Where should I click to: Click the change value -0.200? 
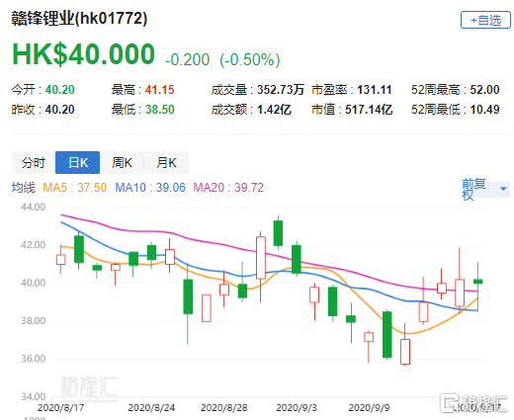tap(187, 59)
